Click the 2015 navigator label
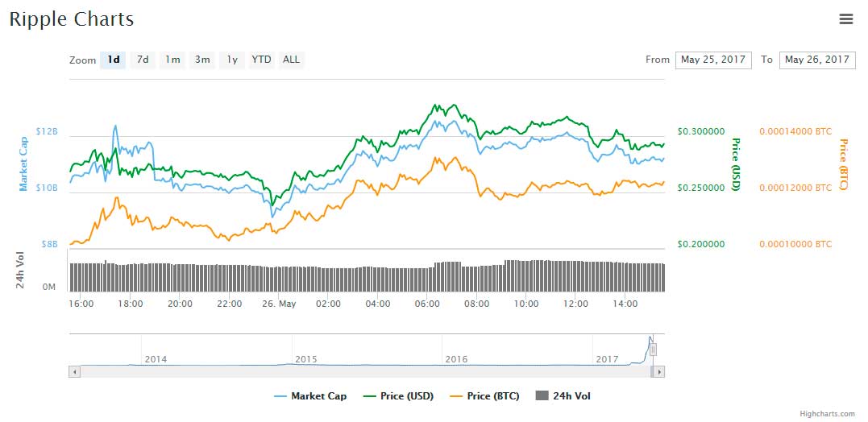Viewport: 868px width, 422px height. (x=306, y=359)
